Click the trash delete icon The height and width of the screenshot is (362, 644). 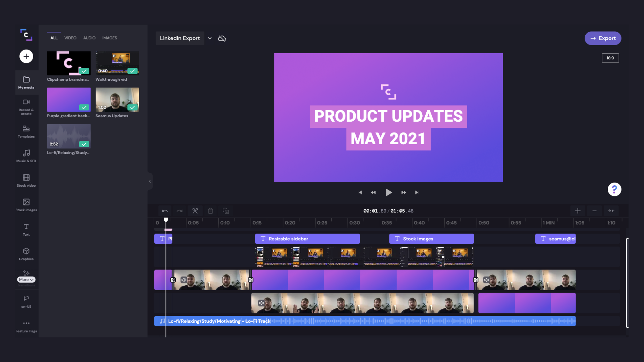(x=210, y=211)
